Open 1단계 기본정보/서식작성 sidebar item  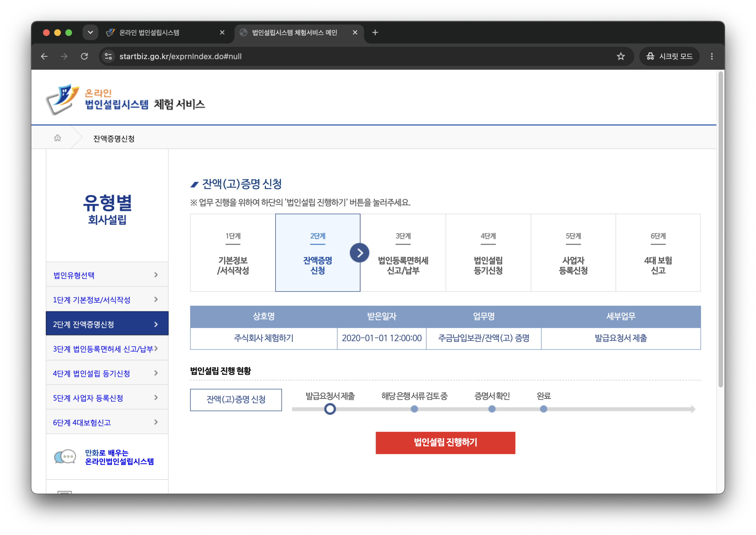107,299
